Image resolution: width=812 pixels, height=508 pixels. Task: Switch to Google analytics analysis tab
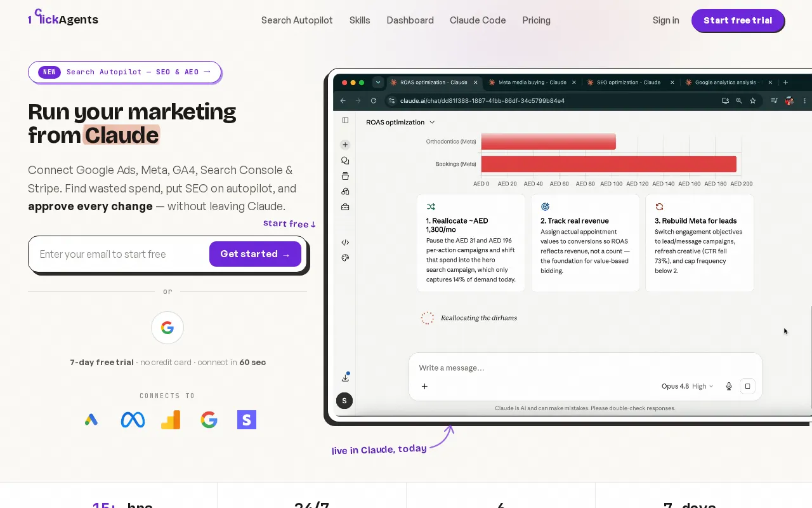pos(725,83)
